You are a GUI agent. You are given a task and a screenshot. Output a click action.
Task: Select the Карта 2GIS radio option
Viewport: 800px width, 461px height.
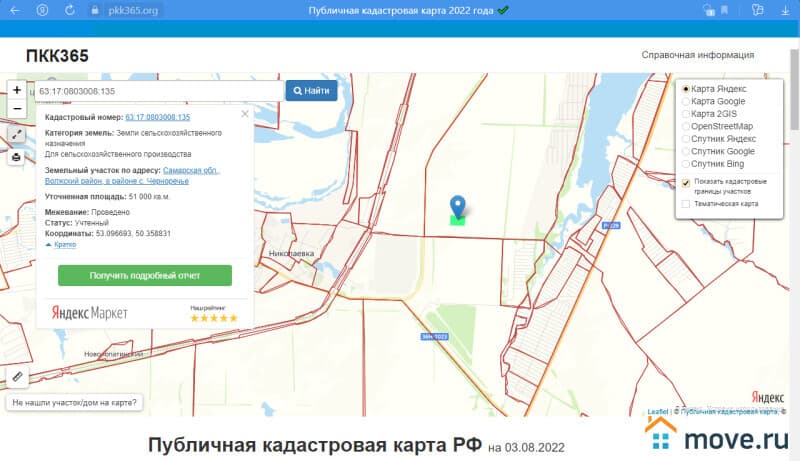tap(686, 114)
